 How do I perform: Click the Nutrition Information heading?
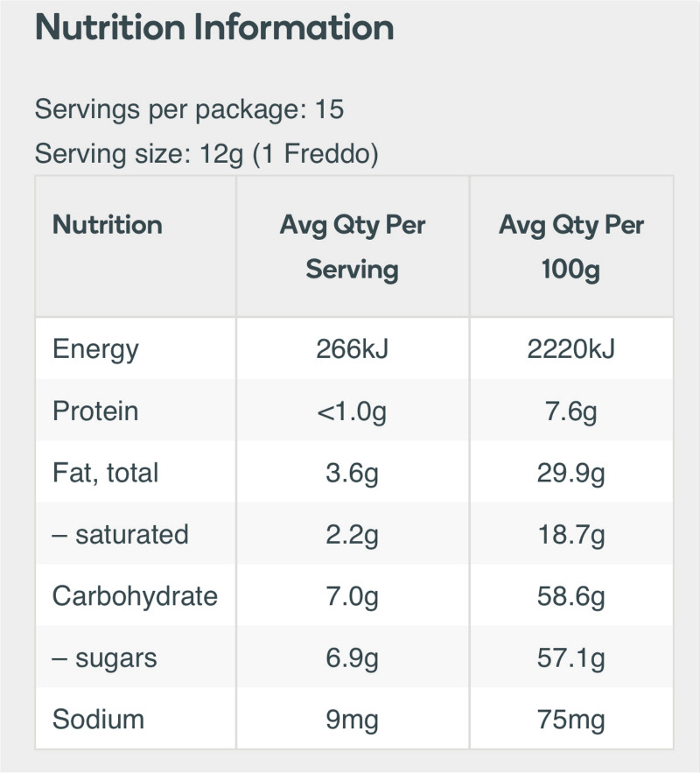(214, 27)
